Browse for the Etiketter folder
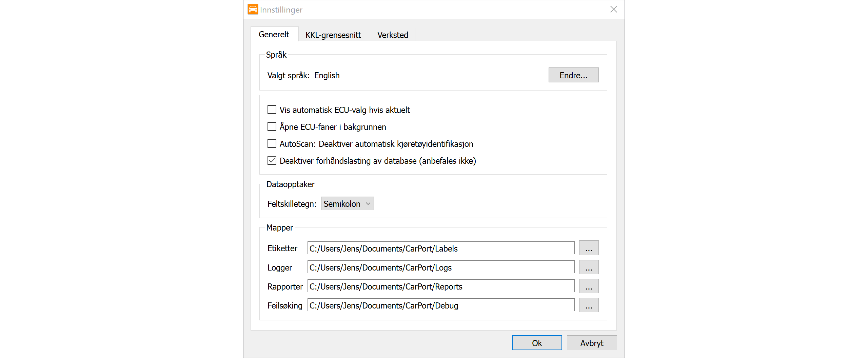868x358 pixels. [589, 248]
